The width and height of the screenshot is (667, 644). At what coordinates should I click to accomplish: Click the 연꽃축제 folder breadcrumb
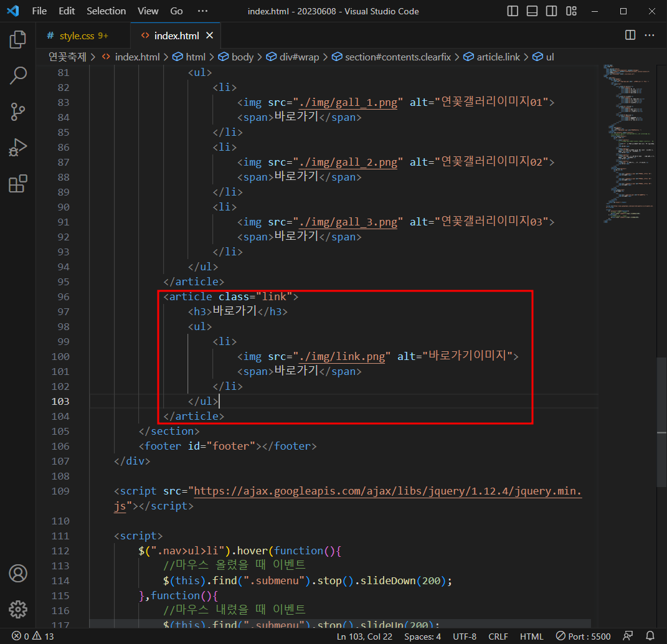(68, 57)
